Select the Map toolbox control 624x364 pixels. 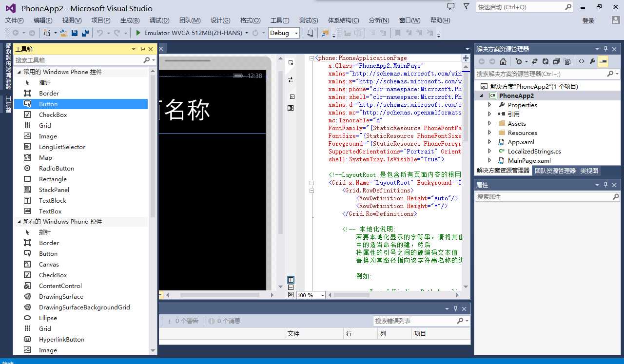click(x=80, y=157)
